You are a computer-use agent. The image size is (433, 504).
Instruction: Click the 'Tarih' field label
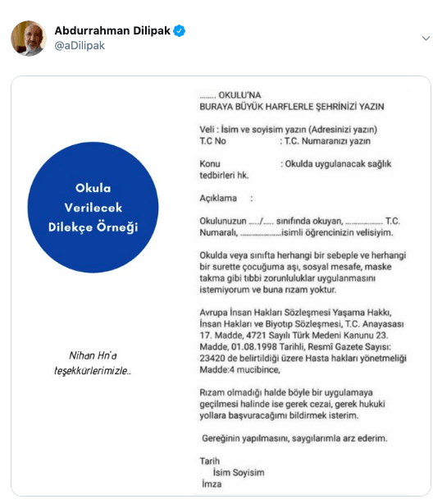pos(210,461)
